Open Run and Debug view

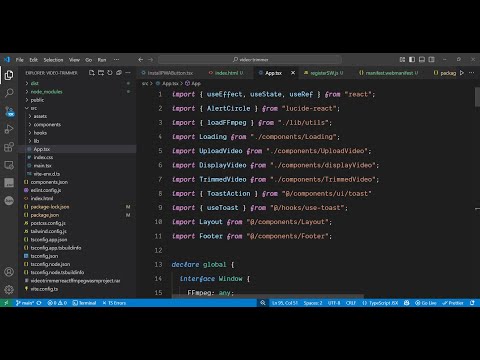pyautogui.click(x=9, y=129)
